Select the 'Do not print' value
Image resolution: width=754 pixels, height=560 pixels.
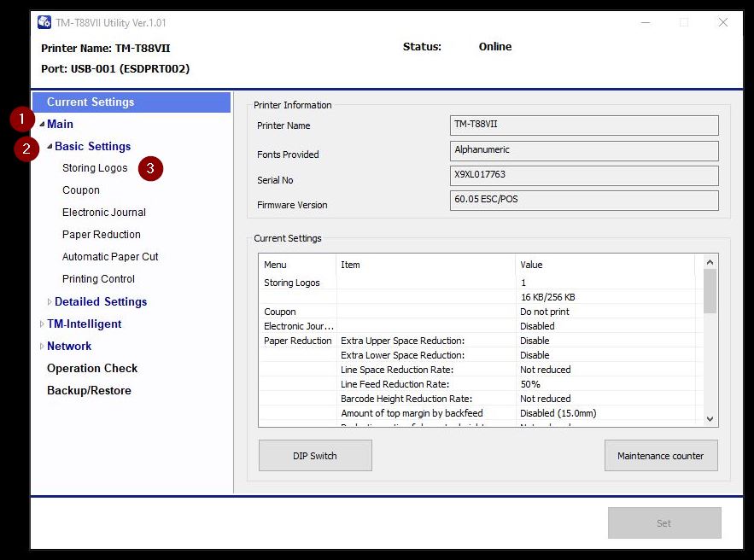click(x=544, y=312)
